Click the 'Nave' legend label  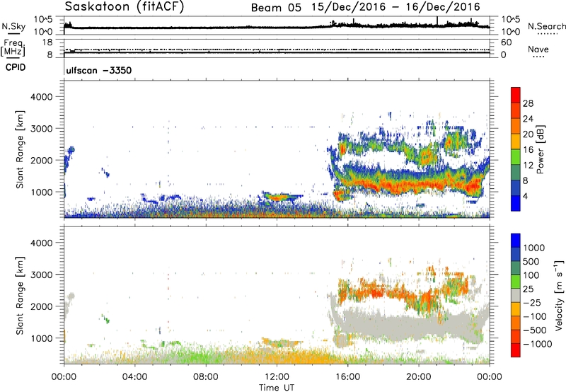[538, 49]
